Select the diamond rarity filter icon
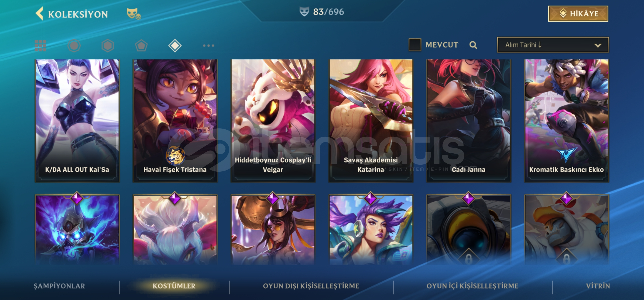The height and width of the screenshot is (300, 644). point(175,46)
